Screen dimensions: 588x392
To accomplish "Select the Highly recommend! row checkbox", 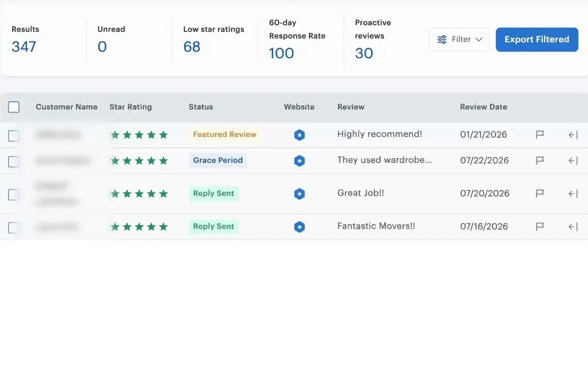I will click(x=14, y=136).
